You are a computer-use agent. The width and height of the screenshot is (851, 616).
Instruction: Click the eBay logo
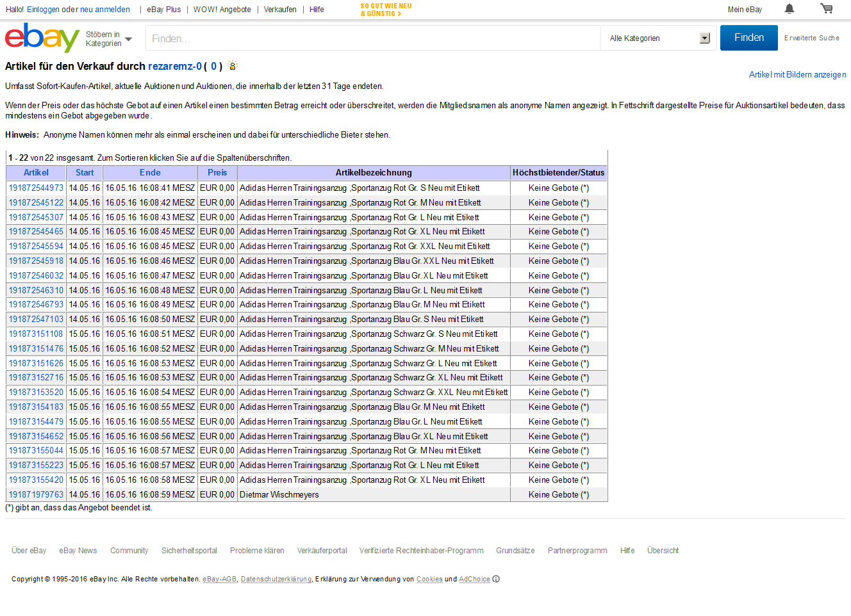42,38
